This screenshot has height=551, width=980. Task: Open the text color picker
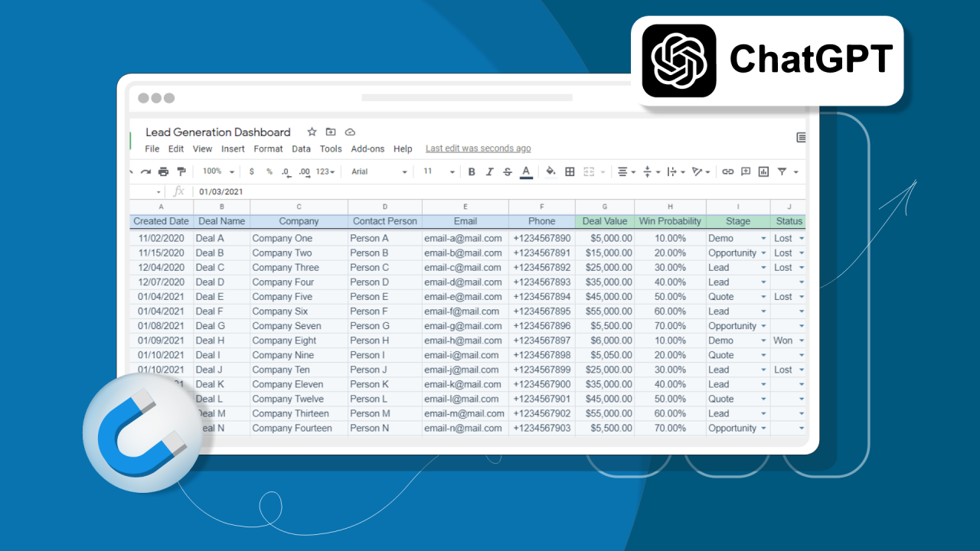coord(526,172)
